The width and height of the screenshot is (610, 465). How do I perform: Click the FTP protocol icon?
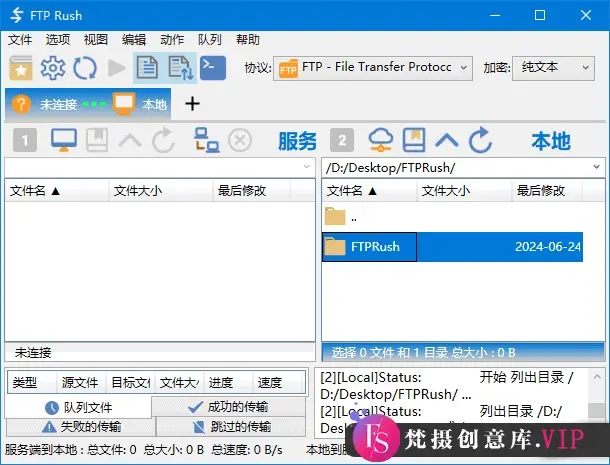tap(288, 68)
